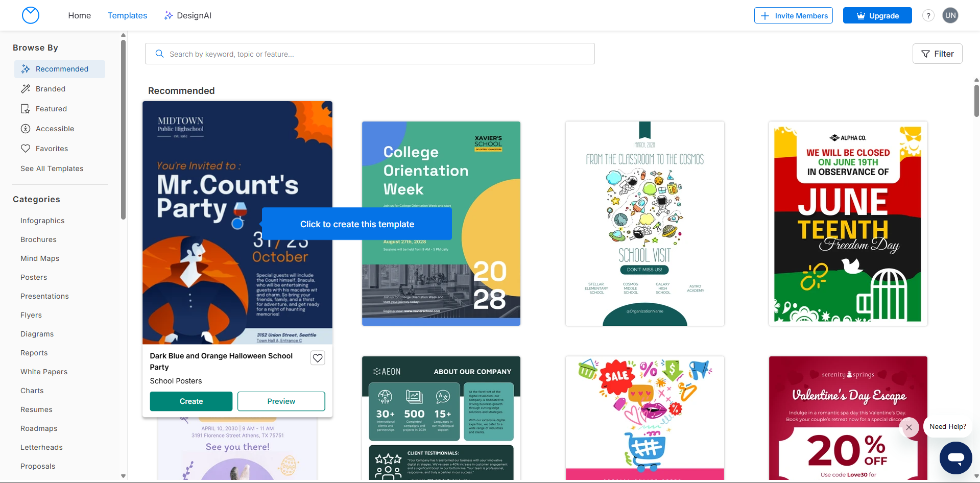
Task: Open Accessible templates using its icon
Action: click(25, 128)
